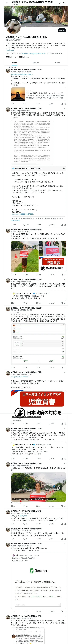Click Translate bio link

(x=10, y=50)
